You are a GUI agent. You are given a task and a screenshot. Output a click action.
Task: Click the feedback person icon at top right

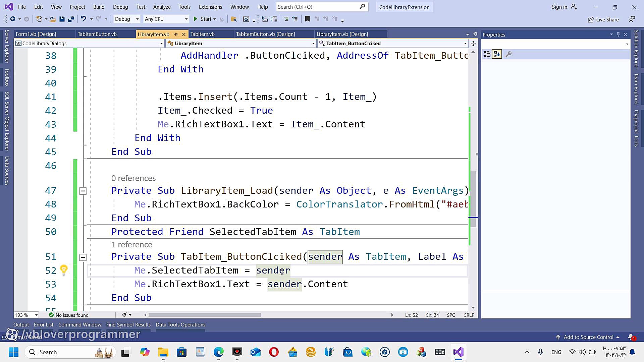click(x=632, y=19)
